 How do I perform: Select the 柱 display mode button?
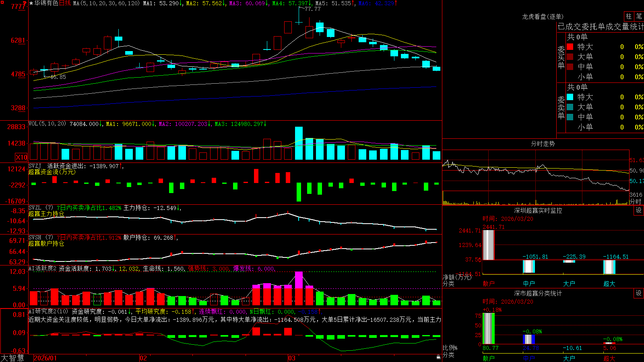pos(629,16)
